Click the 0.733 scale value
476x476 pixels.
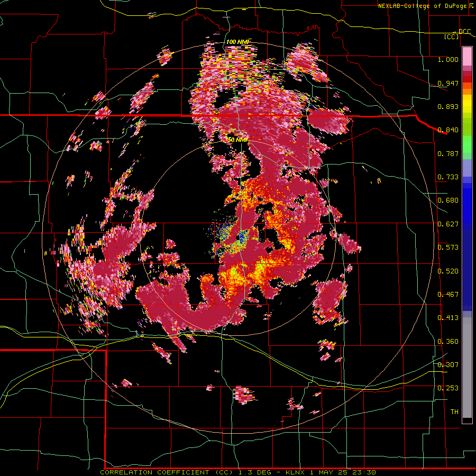[448, 177]
